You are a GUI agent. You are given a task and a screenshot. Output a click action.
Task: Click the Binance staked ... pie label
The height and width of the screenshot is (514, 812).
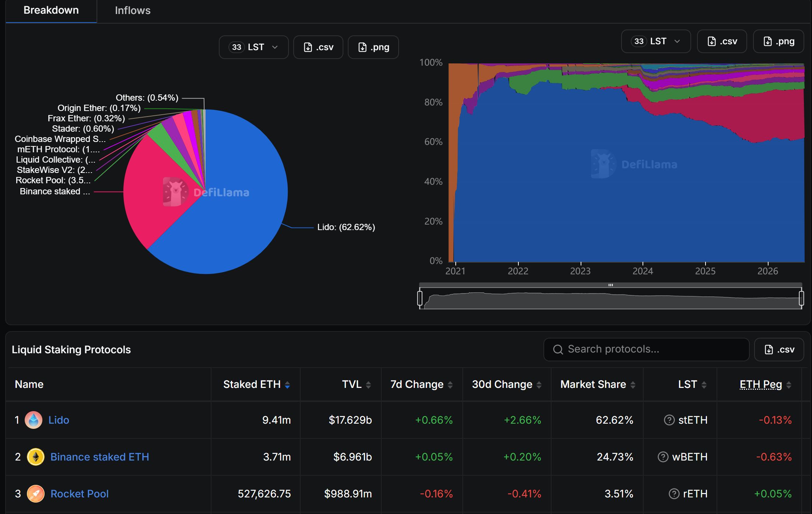[55, 191]
